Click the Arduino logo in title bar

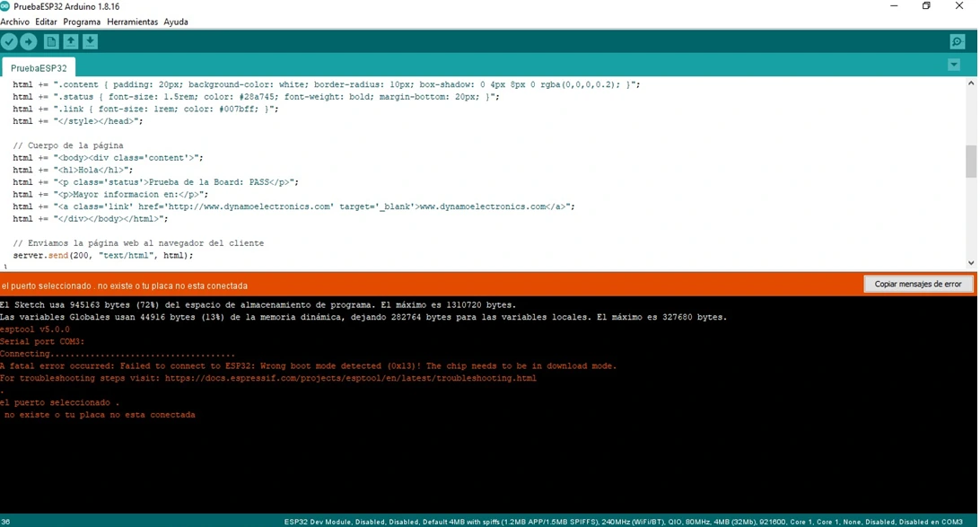[5, 6]
